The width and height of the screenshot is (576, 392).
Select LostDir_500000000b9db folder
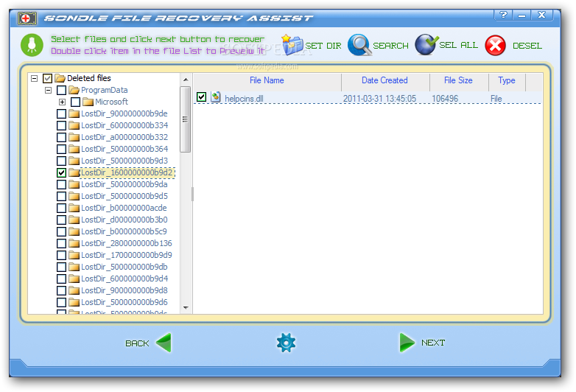point(124,266)
